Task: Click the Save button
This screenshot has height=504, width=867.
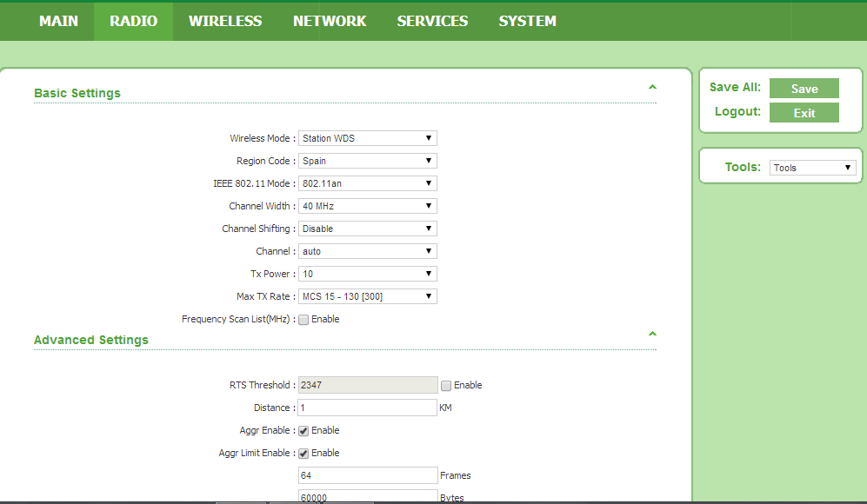Action: tap(804, 88)
